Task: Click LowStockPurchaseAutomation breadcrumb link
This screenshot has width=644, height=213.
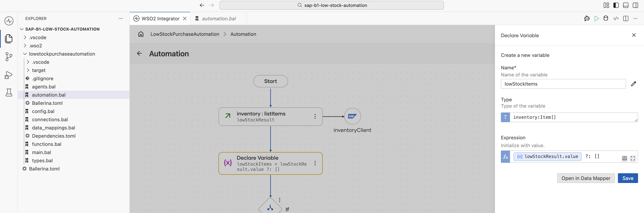Action: click(x=185, y=34)
